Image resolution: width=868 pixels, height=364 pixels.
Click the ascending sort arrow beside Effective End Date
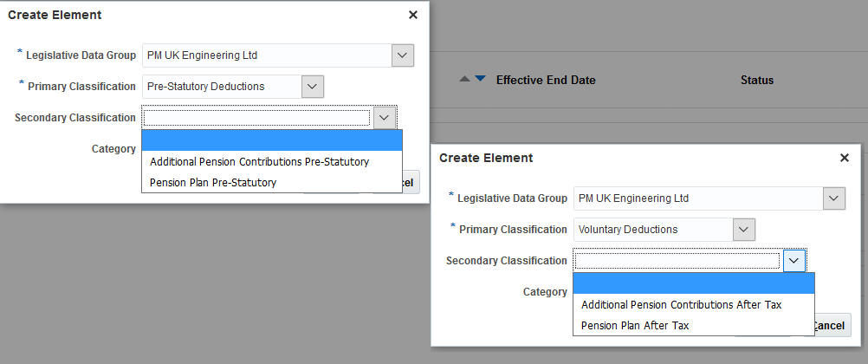pyautogui.click(x=465, y=79)
